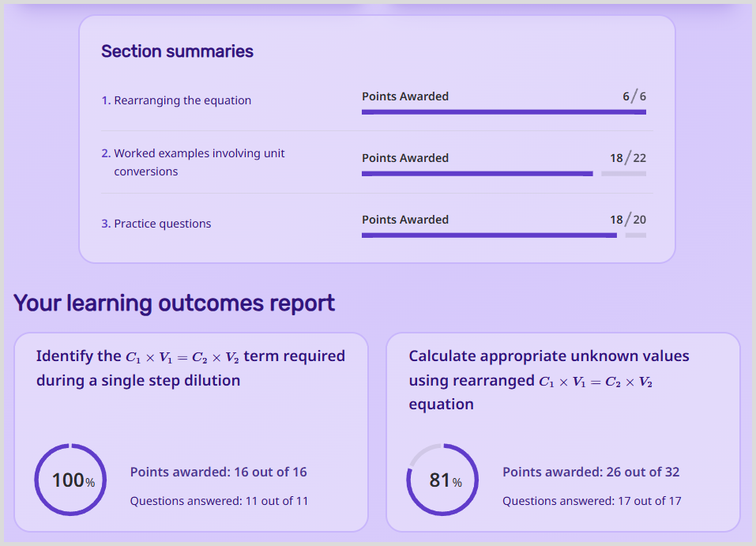This screenshot has width=756, height=546.
Task: Click the 100% circular progress ring
Action: tap(71, 480)
